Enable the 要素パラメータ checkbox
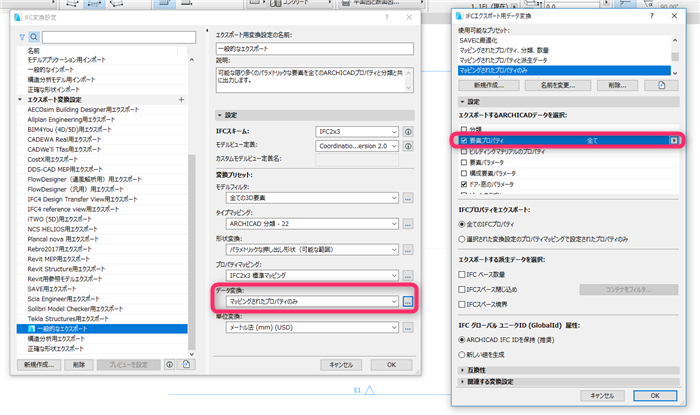 pyautogui.click(x=464, y=162)
